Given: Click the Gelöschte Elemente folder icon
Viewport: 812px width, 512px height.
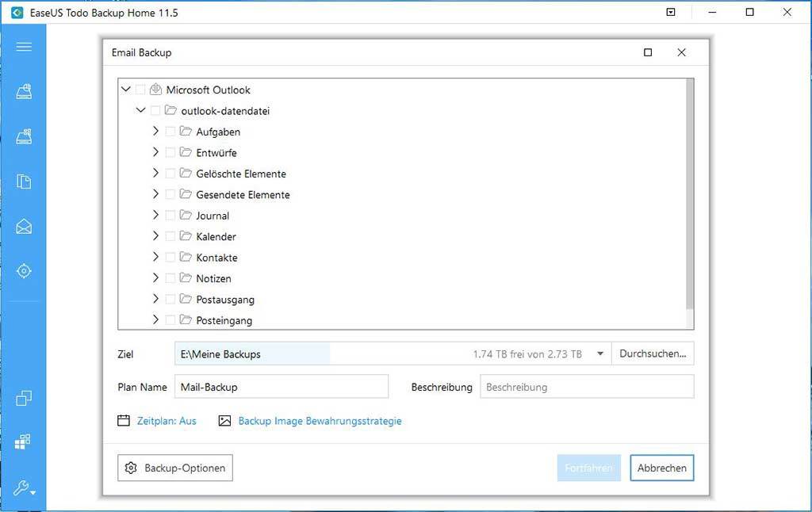Looking at the screenshot, I should click(x=186, y=173).
